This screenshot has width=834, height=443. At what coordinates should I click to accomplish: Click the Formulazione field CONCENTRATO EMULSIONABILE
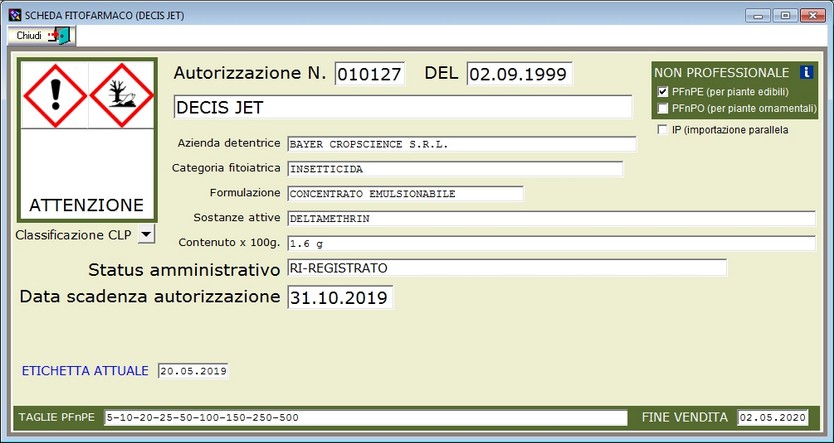pos(405,194)
